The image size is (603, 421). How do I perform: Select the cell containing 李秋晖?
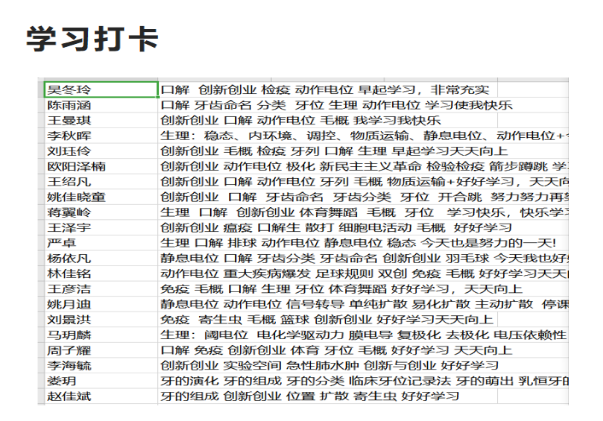(x=100, y=135)
